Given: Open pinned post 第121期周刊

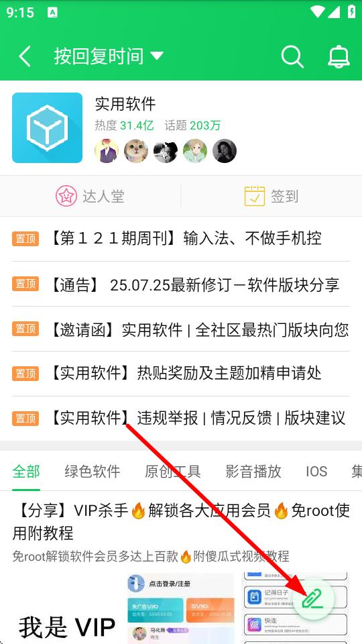Looking at the screenshot, I should [180, 238].
